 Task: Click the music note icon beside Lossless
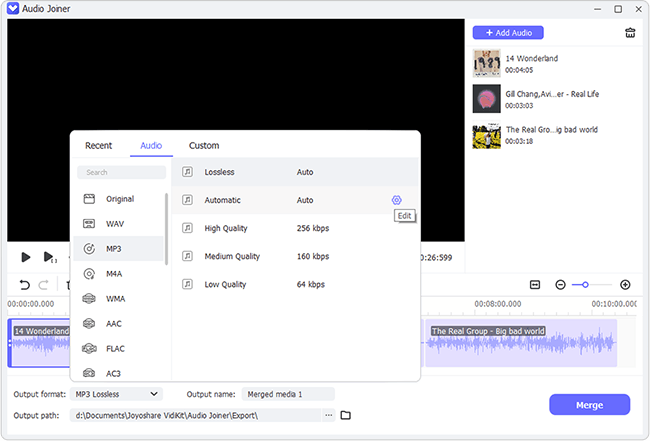point(187,172)
